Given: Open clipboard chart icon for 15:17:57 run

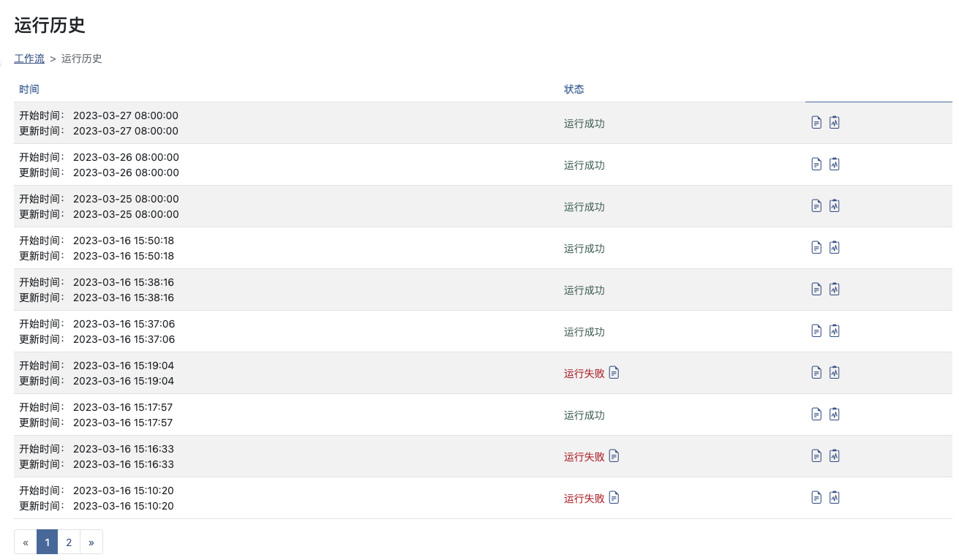Looking at the screenshot, I should 835,414.
